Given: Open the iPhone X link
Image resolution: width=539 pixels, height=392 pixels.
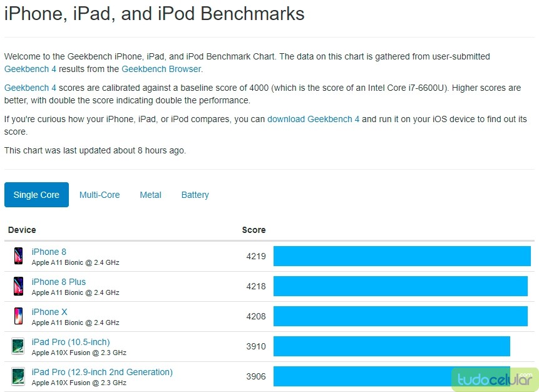Looking at the screenshot, I should (49, 312).
